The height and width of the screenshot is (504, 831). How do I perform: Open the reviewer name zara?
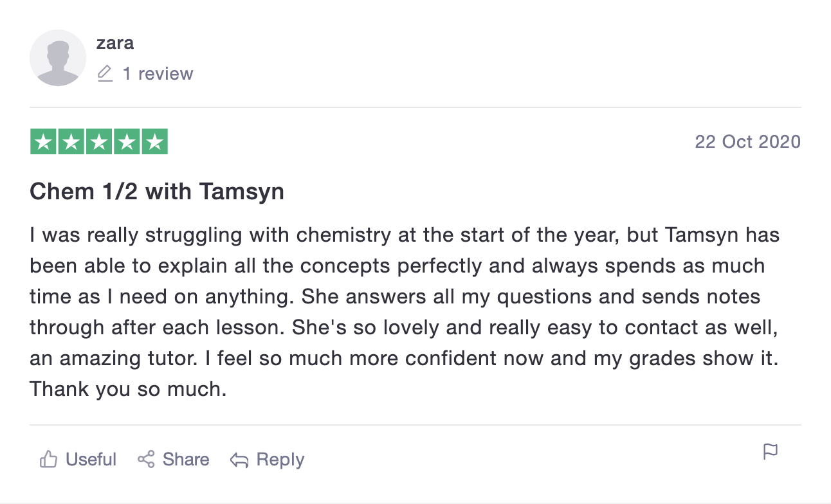pyautogui.click(x=115, y=43)
